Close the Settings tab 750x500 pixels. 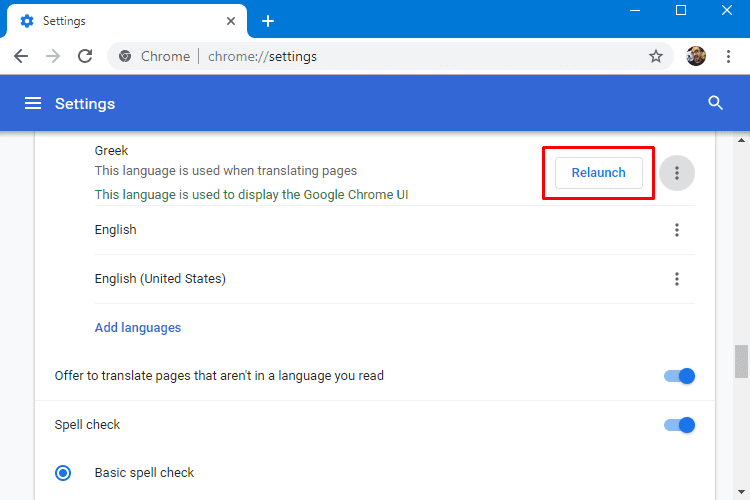[x=231, y=21]
